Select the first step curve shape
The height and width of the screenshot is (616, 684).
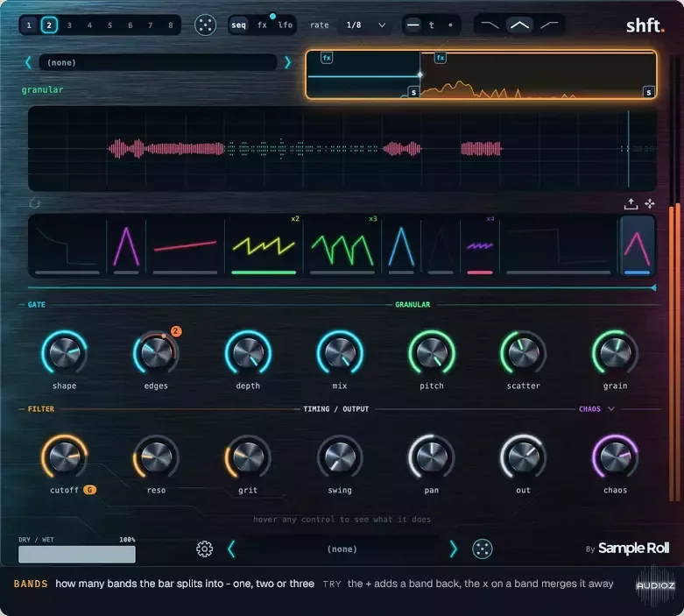[x=67, y=246]
